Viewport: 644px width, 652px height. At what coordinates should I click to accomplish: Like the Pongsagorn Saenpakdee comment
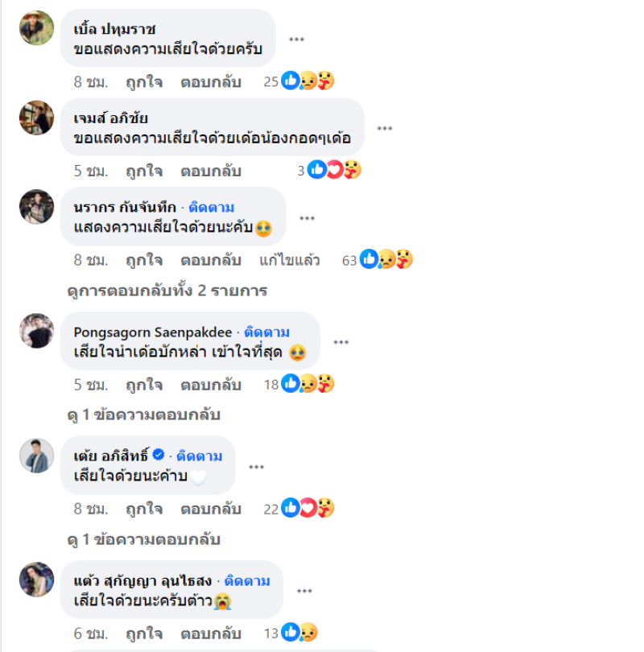pos(144,385)
